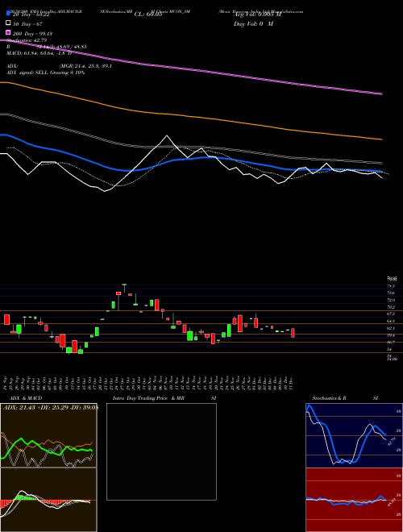This screenshot has height=532, width=403.
Task: Click the 'Day Vol: 0 M' label
Action: click(x=253, y=23)
